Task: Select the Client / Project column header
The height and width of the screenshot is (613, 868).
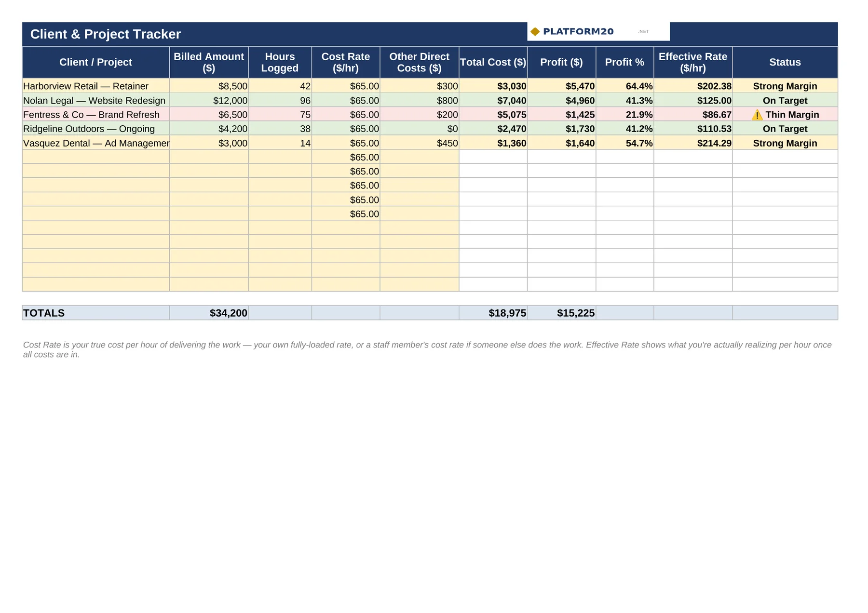Action: point(95,62)
